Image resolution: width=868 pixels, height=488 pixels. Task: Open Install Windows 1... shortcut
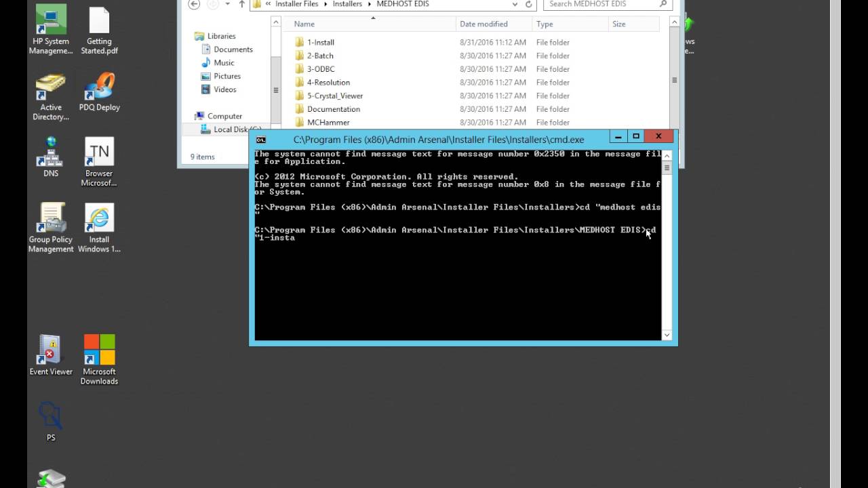[x=99, y=228]
